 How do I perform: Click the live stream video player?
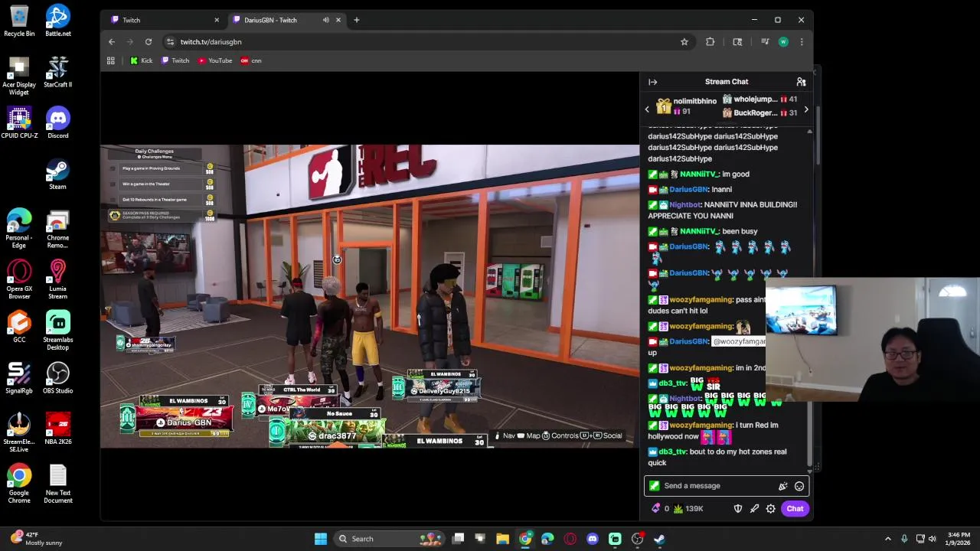pyautogui.click(x=370, y=296)
